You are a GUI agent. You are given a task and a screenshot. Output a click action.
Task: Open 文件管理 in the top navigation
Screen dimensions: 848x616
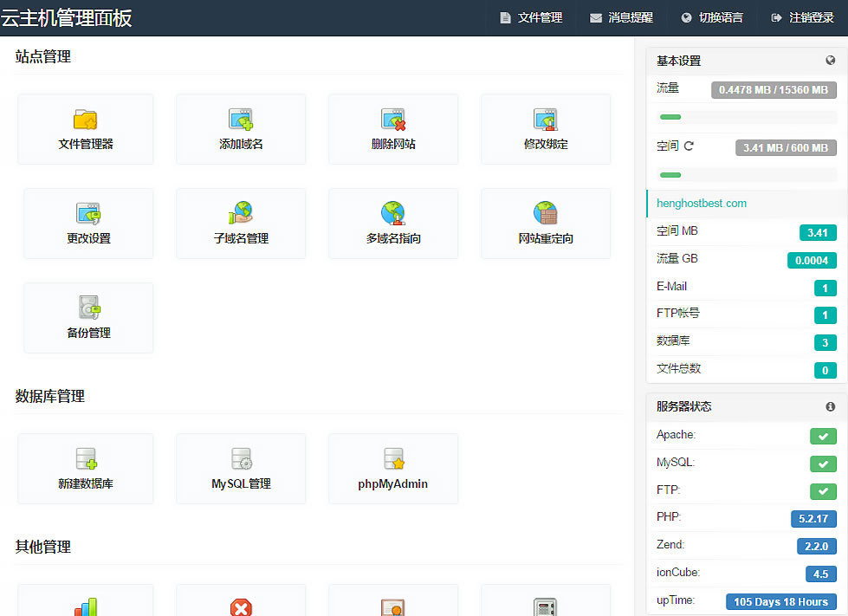coord(531,18)
